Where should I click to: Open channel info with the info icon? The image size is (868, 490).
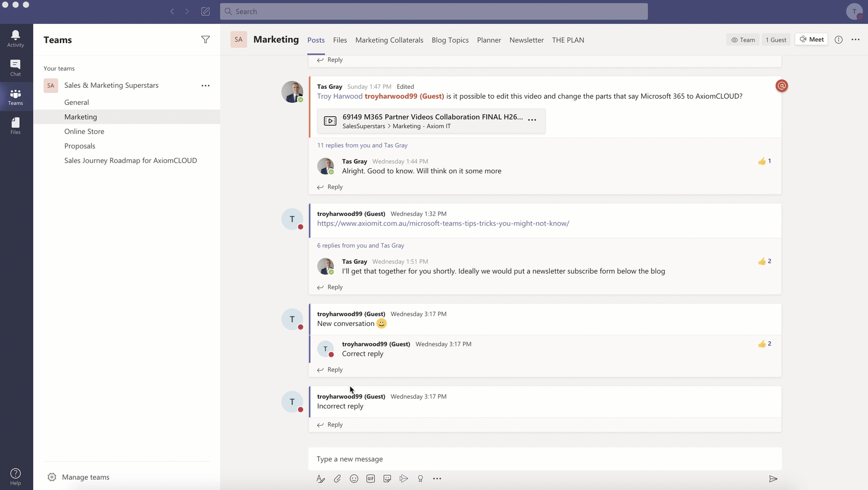point(838,39)
